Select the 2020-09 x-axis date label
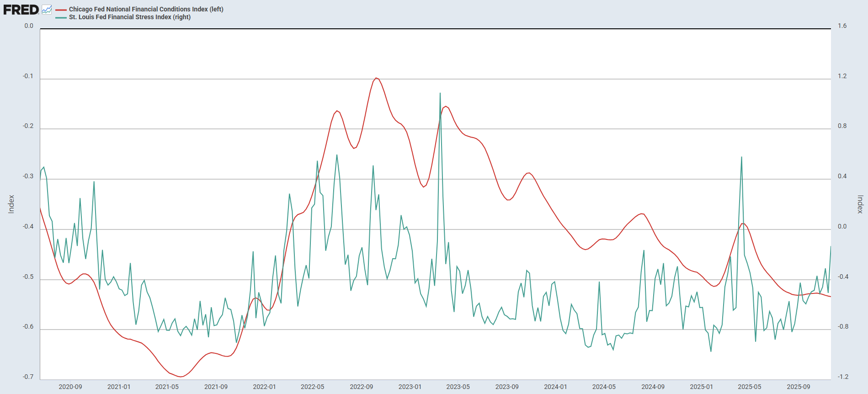Screen dimensions: 868x394 [70, 387]
